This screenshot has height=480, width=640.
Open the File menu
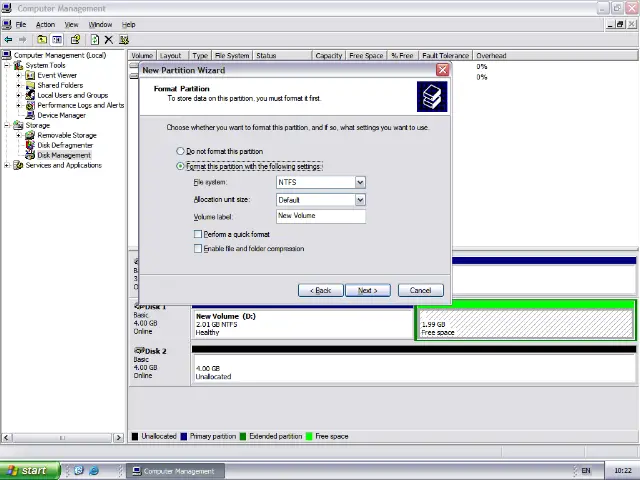(21, 24)
